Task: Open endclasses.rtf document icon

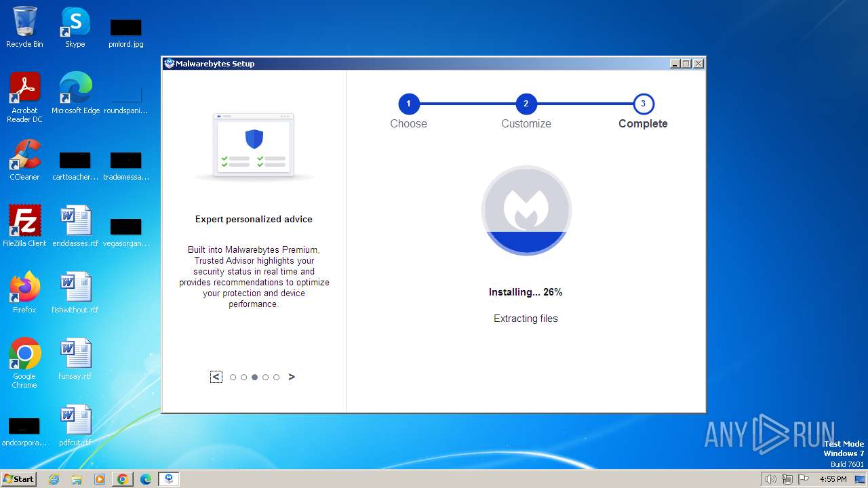Action: (x=75, y=226)
